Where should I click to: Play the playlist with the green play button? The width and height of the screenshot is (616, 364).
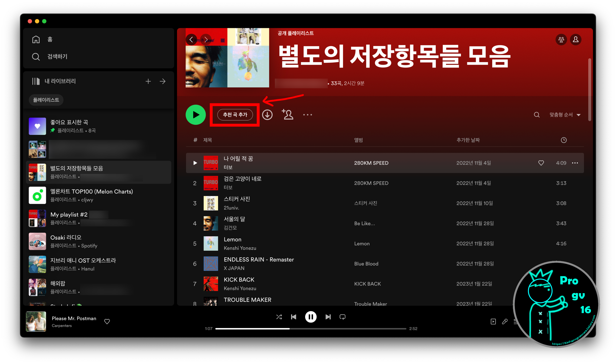click(x=195, y=115)
